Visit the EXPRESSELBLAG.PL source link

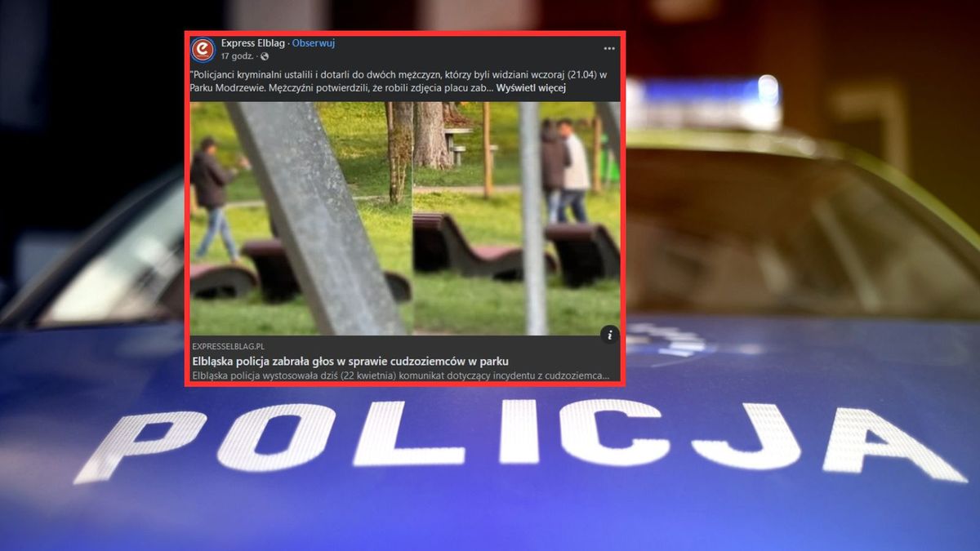pos(230,346)
